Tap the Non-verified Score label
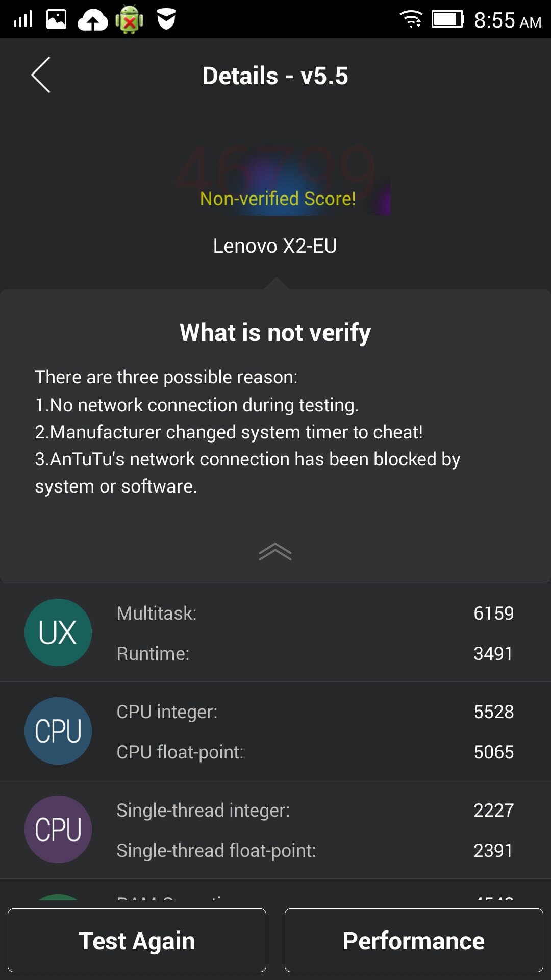 tap(278, 198)
